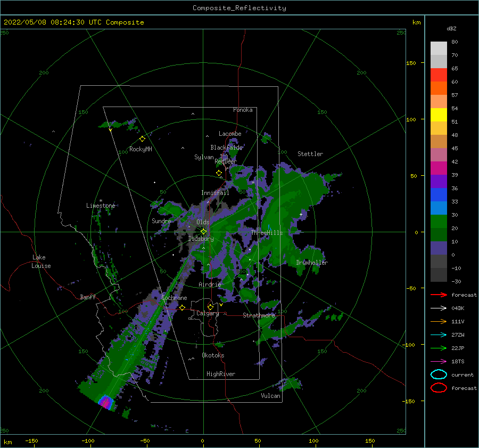Pick the bright blue swatch in dBZ scale
The width and height of the screenshot is (479, 448).
coord(439,195)
